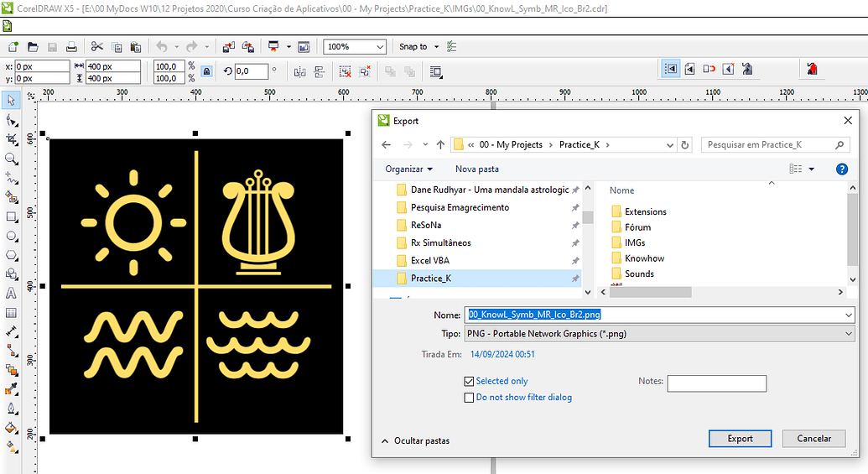This screenshot has width=868, height=474.
Task: Select the Table tool
Action: point(11,313)
